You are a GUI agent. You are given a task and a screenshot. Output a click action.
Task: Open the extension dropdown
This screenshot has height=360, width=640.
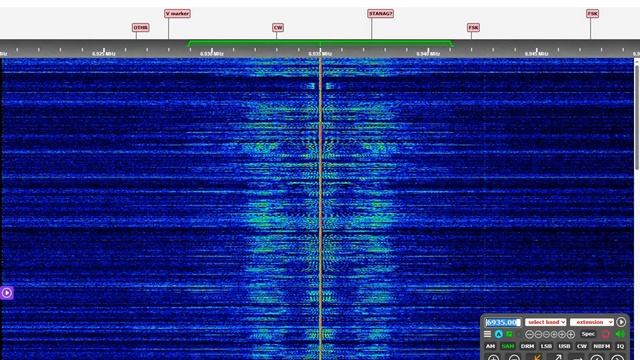tap(592, 322)
